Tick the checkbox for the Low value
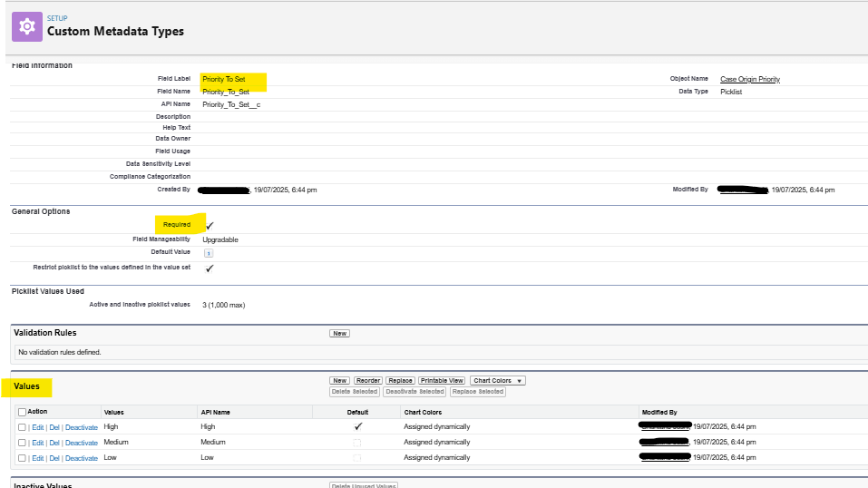 (x=23, y=458)
